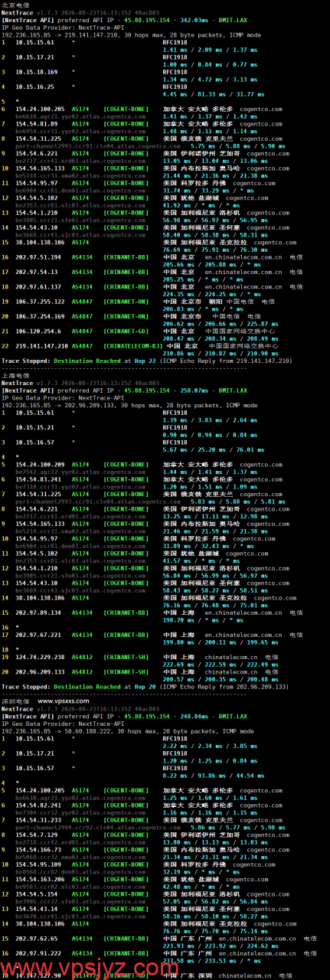The width and height of the screenshot is (330, 980).
Task: Select hop IP 106.37.254.169
Action: pyautogui.click(x=39, y=315)
